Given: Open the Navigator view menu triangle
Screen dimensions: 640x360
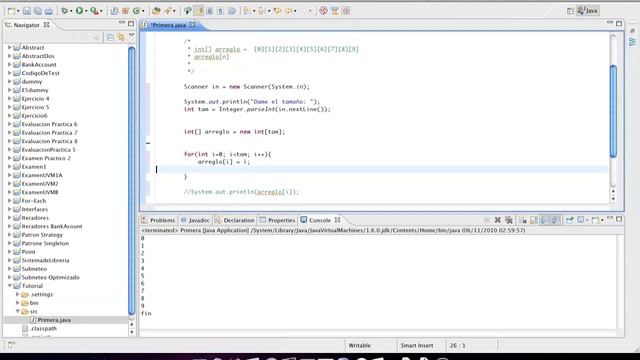Looking at the screenshot, I should [x=131, y=36].
